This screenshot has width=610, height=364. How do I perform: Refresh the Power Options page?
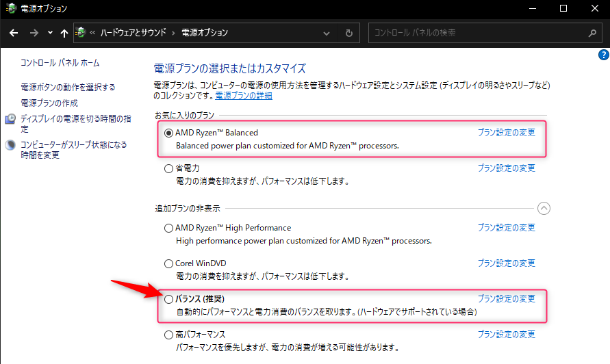click(x=349, y=33)
